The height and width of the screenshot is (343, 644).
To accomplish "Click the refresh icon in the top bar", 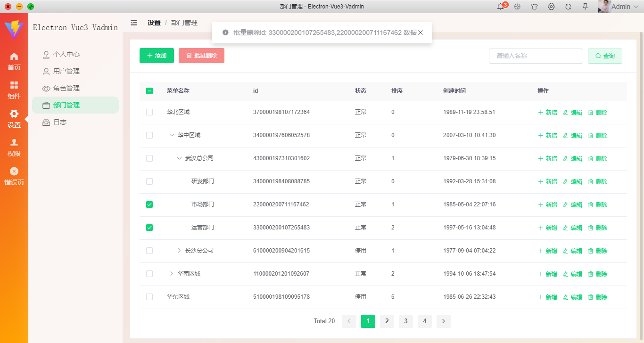I will pos(568,7).
